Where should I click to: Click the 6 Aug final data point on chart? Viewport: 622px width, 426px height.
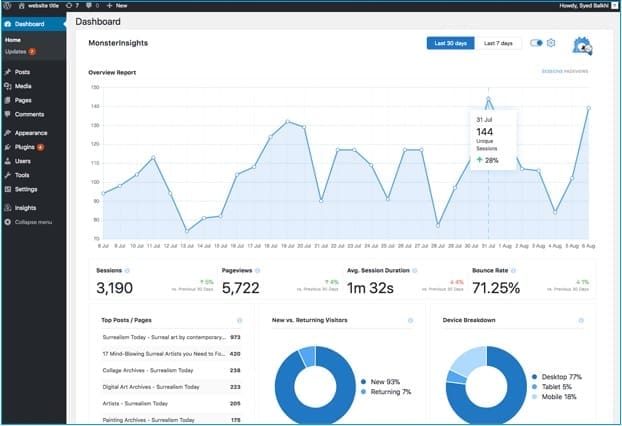tap(589, 108)
